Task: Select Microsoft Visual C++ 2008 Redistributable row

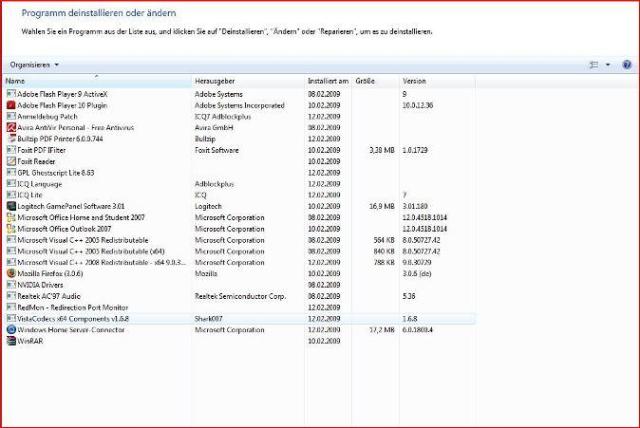Action: pos(239,262)
